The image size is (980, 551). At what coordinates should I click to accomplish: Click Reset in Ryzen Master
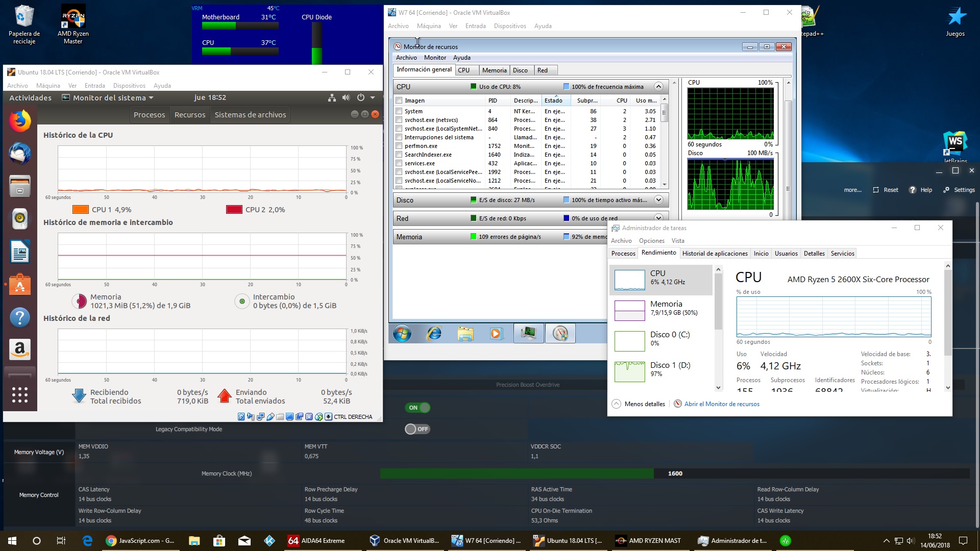(x=886, y=190)
